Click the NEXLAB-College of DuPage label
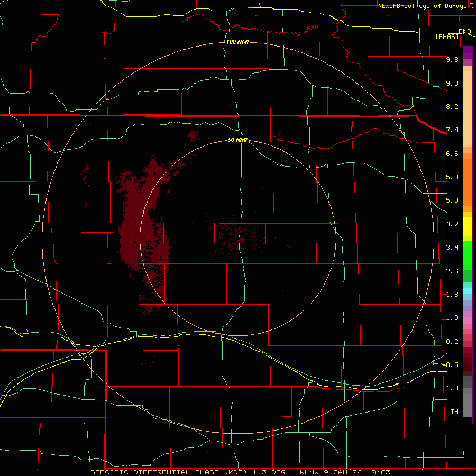This screenshot has height=476, width=476. (x=422, y=6)
